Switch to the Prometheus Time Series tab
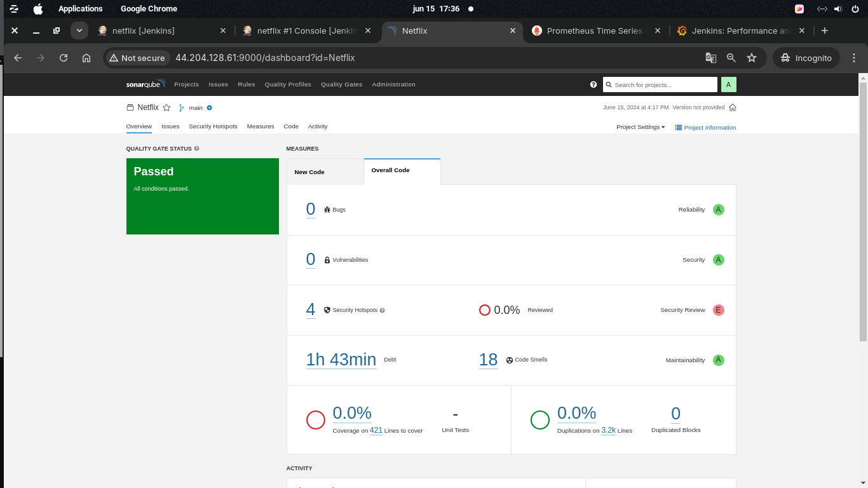 (x=596, y=30)
